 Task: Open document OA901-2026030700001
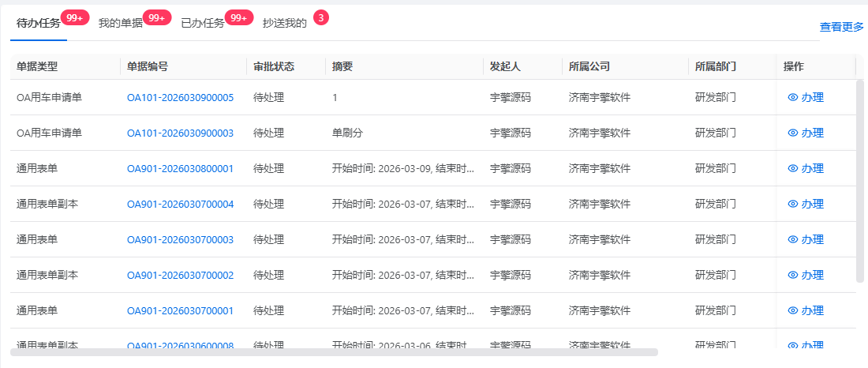coord(181,310)
